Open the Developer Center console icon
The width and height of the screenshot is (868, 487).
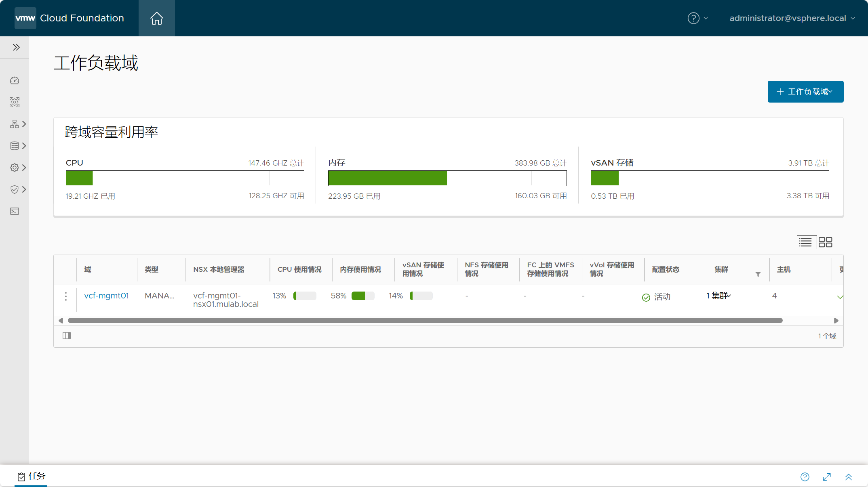(15, 211)
